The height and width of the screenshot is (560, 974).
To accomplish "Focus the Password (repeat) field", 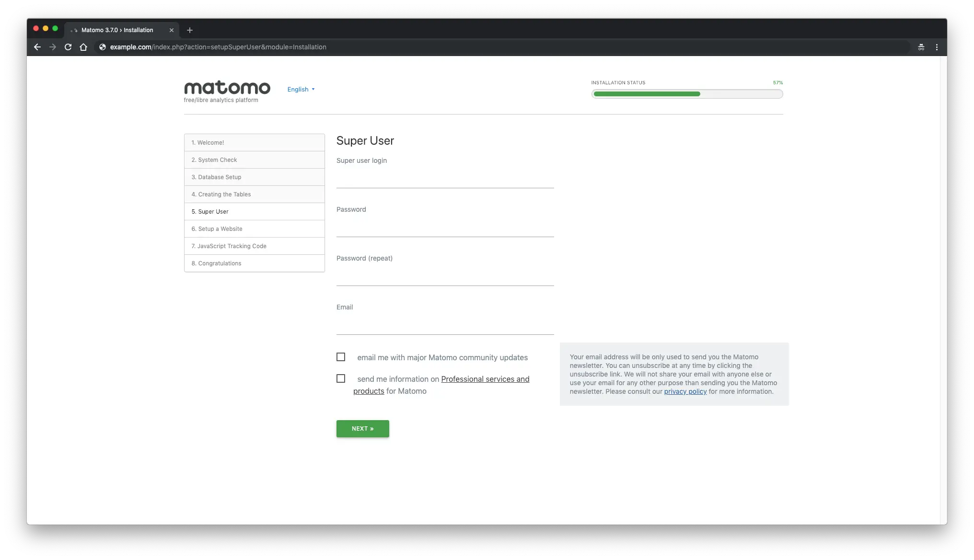I will click(x=445, y=276).
